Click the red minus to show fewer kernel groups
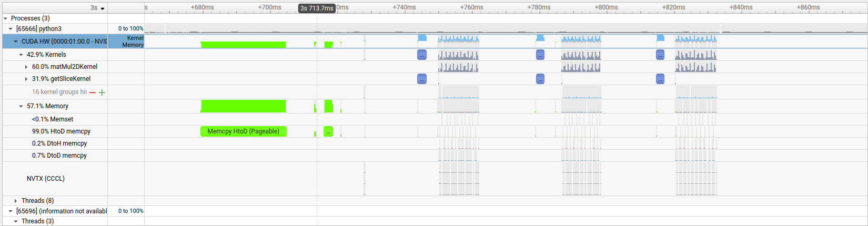Screen dimensions: 868x226 (x=93, y=93)
